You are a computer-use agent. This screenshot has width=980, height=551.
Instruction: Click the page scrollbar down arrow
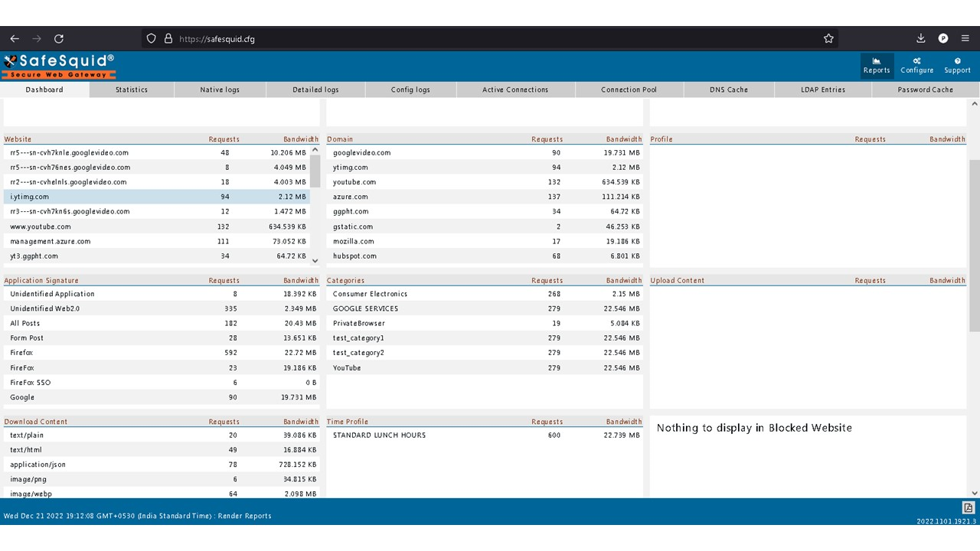coord(974,493)
